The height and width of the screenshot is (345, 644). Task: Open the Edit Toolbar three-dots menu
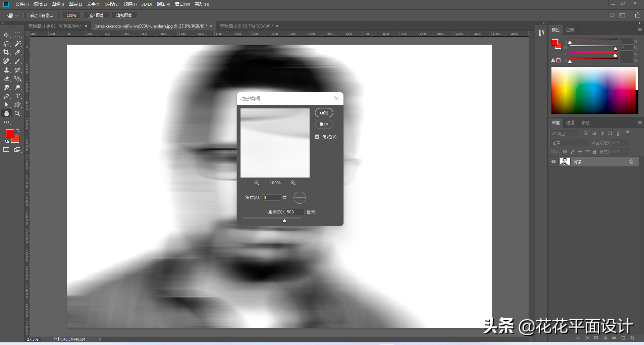coord(6,122)
